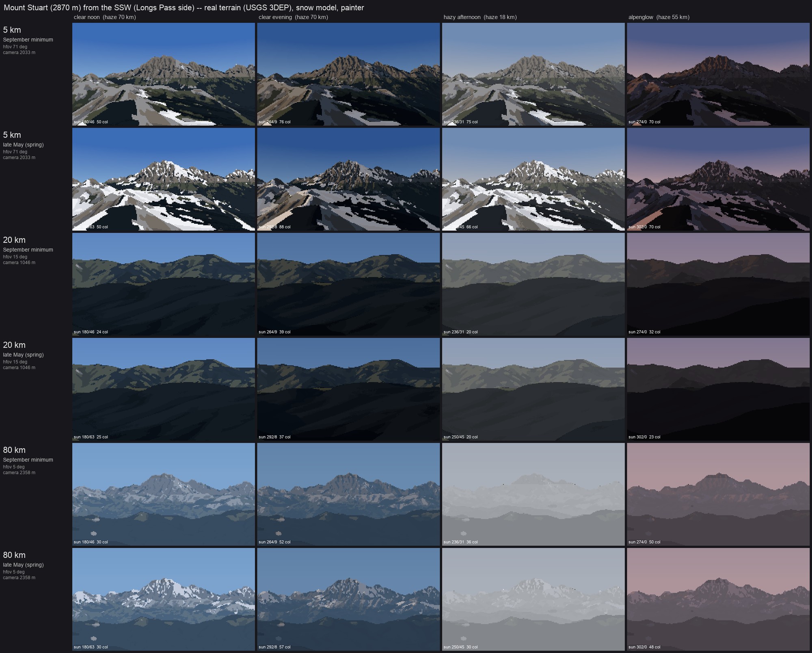View the 5 km September alpenglow image
This screenshot has height=653, width=812.
pyautogui.click(x=718, y=74)
